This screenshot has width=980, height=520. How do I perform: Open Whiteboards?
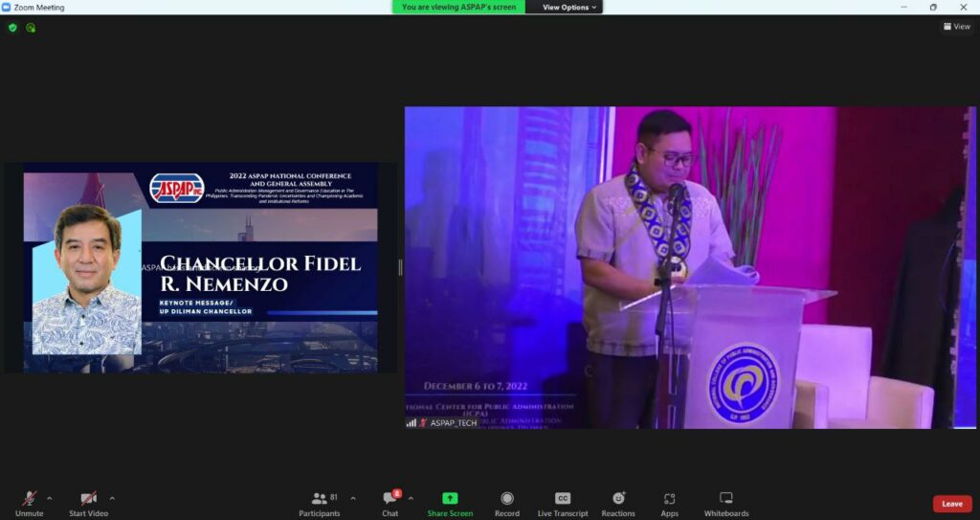click(x=725, y=503)
